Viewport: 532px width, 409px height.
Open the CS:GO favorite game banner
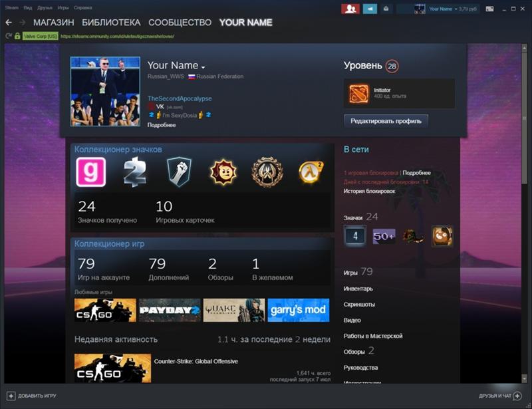coord(105,310)
